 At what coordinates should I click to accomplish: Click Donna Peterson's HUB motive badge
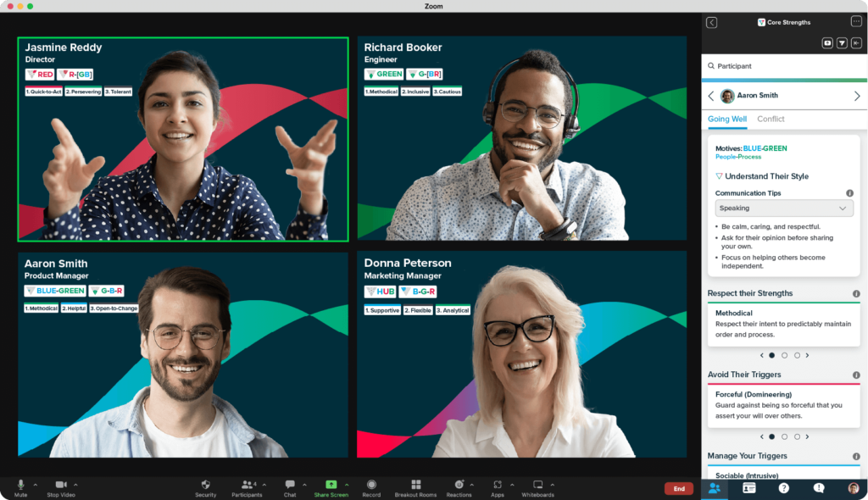click(380, 292)
